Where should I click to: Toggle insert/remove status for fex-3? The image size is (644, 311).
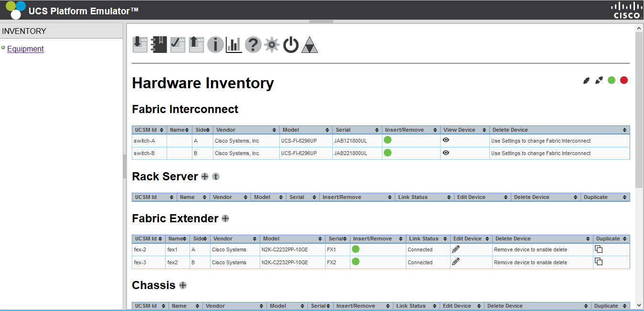point(356,261)
